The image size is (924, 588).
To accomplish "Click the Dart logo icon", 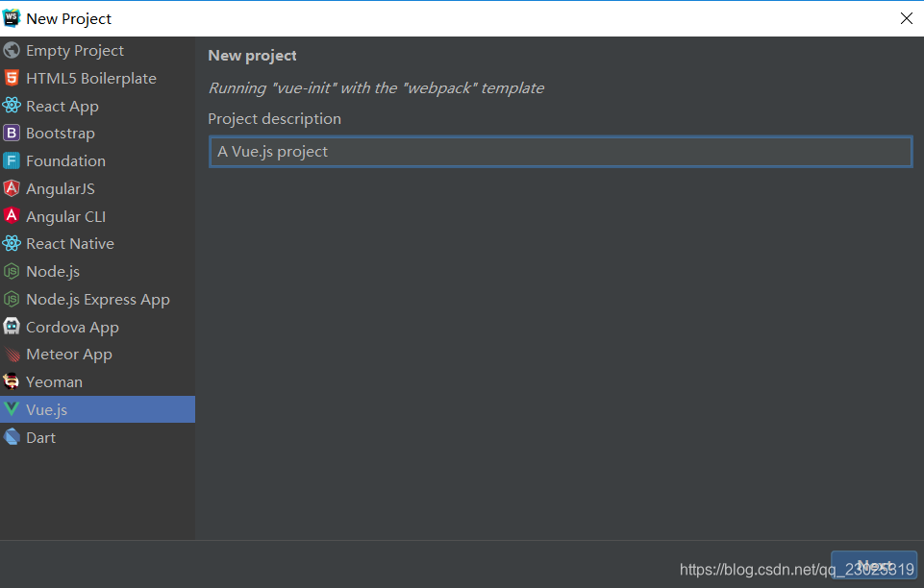I will (12, 437).
